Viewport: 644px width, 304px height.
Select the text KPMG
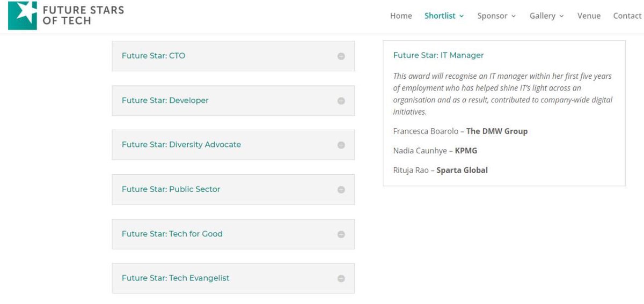click(466, 151)
